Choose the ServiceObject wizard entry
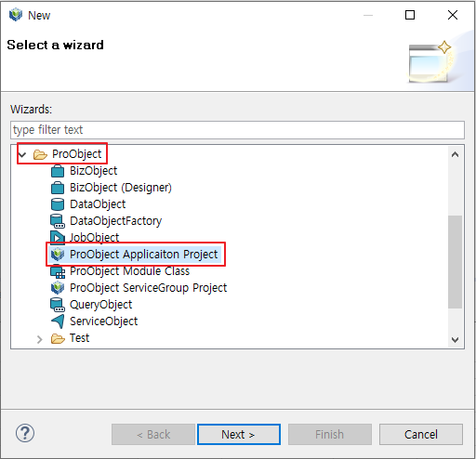The height and width of the screenshot is (459, 476). click(x=103, y=321)
